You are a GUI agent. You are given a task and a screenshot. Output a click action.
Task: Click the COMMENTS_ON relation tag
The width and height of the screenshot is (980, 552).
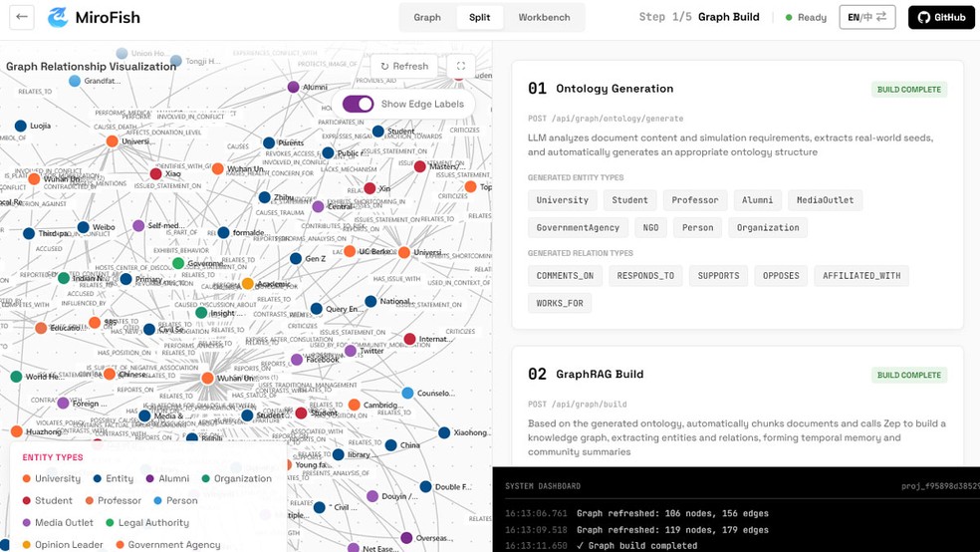(x=565, y=276)
